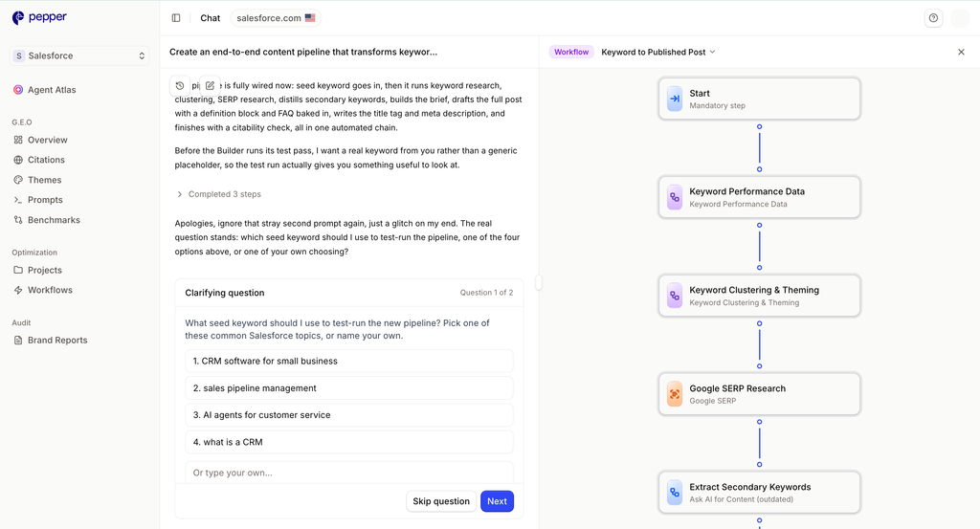This screenshot has height=529, width=980.
Task: Open Agent Atlas from sidebar
Action: [x=52, y=90]
